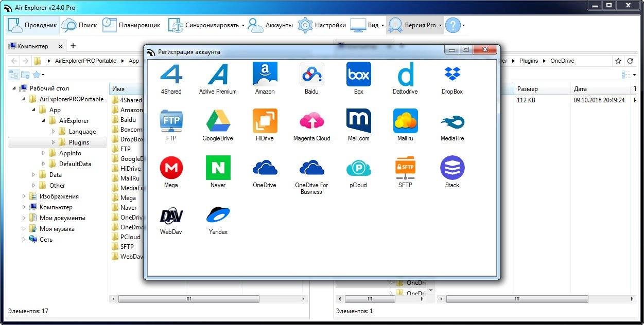This screenshot has width=644, height=325.
Task: Pick the pCloud icon
Action: 358,168
